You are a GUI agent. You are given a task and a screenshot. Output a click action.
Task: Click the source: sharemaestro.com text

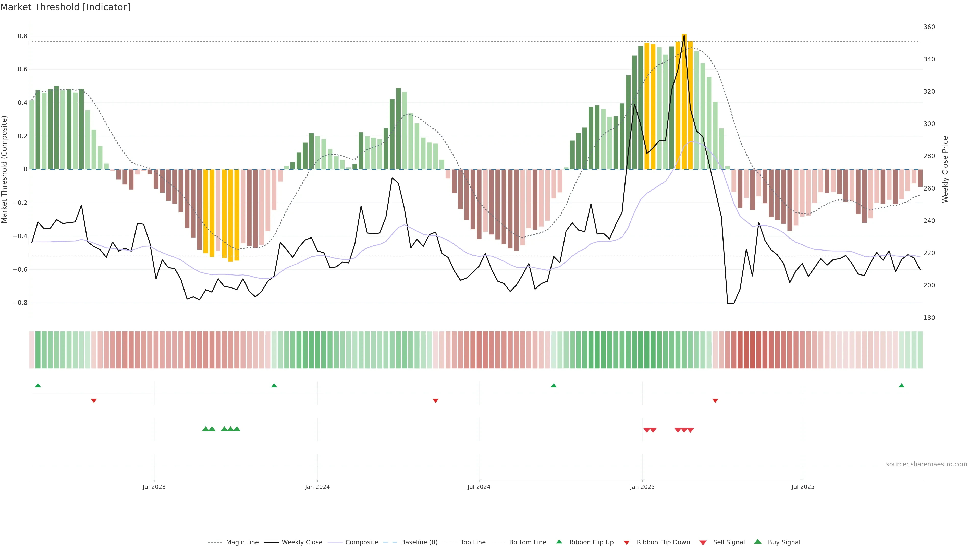(926, 464)
